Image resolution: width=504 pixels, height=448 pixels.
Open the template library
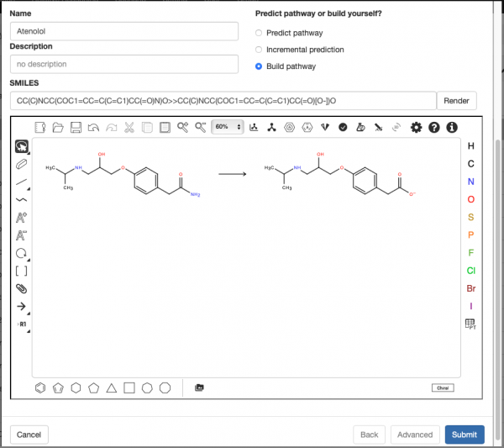coord(199,387)
